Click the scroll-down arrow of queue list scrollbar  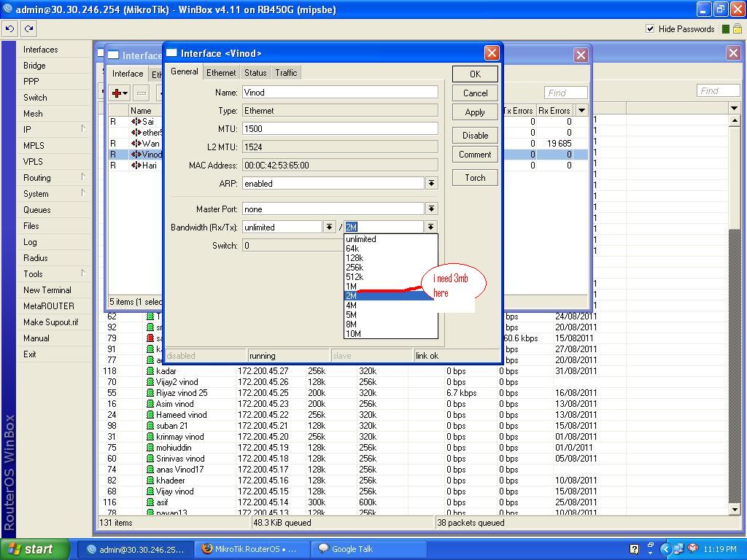coord(734,510)
